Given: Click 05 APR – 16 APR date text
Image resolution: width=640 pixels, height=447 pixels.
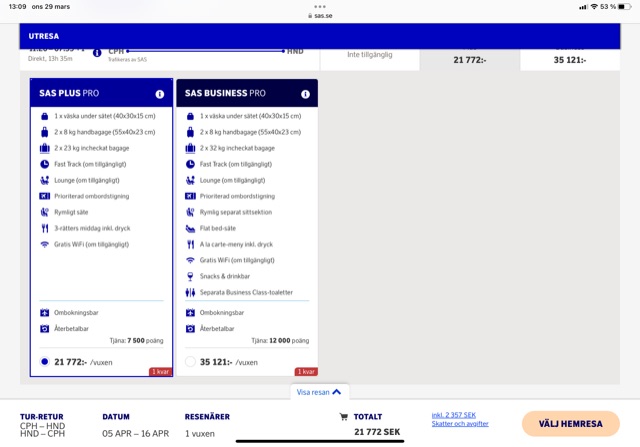Looking at the screenshot, I should pos(136,434).
